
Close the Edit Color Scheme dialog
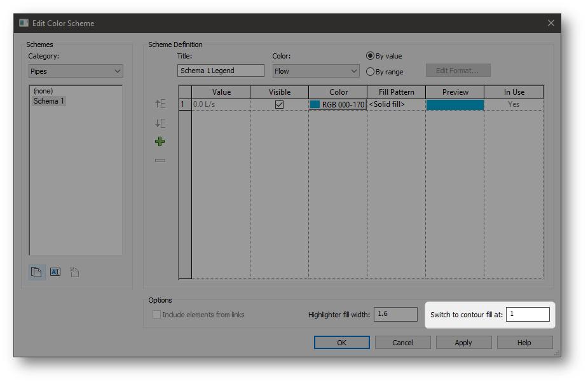coord(551,24)
